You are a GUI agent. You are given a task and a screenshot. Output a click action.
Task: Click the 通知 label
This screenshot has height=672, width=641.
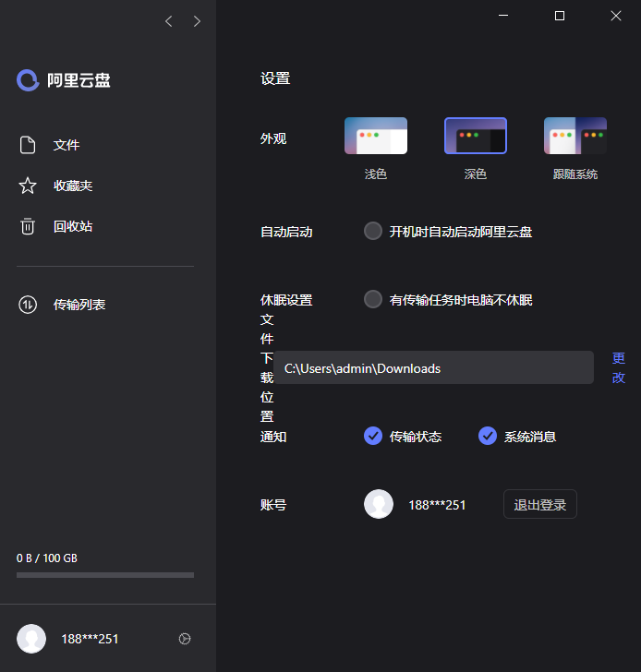(x=273, y=437)
